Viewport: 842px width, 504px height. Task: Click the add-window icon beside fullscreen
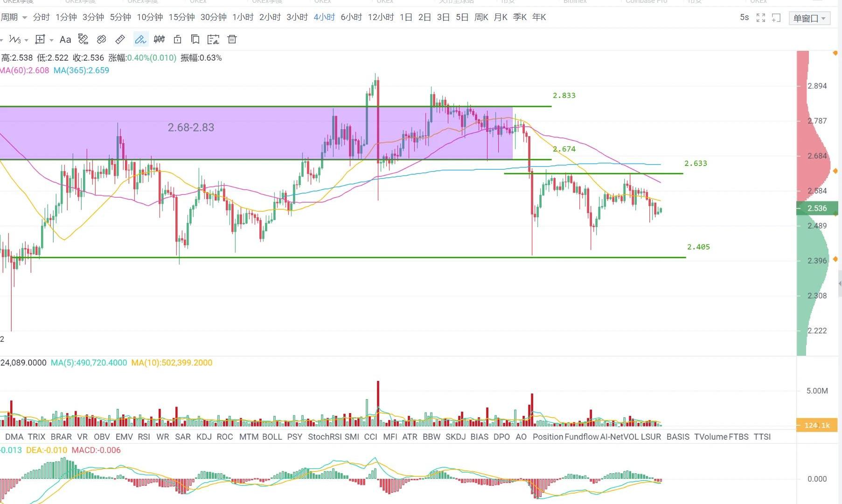(776, 18)
